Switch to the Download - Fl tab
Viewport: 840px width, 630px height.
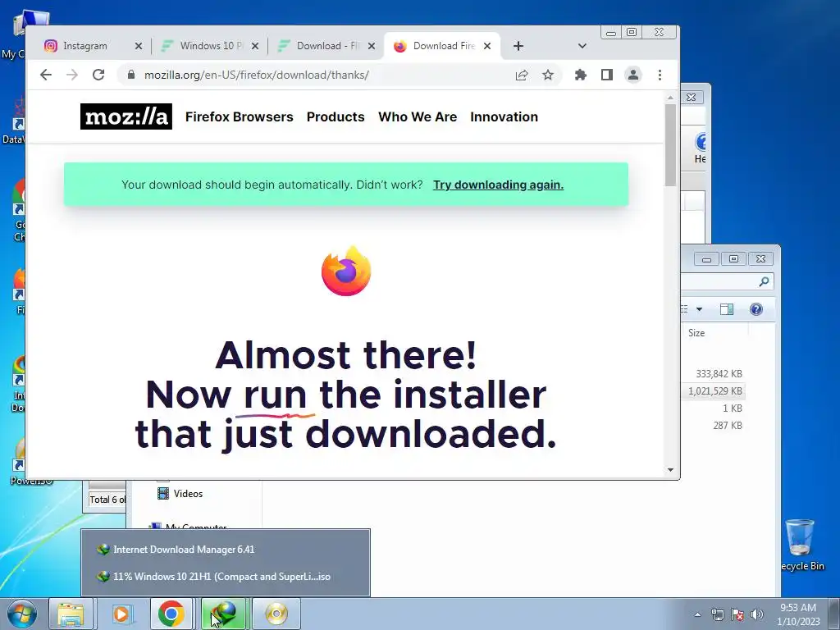[x=328, y=46]
